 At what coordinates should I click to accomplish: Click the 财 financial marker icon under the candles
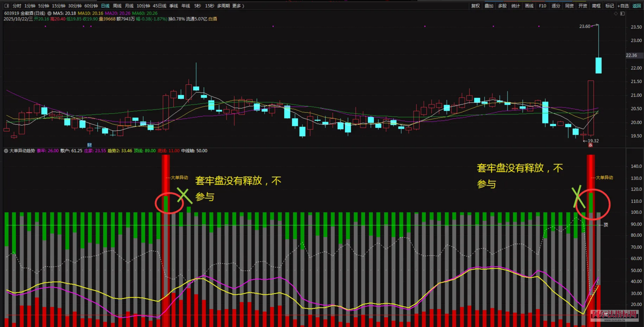click(89, 145)
